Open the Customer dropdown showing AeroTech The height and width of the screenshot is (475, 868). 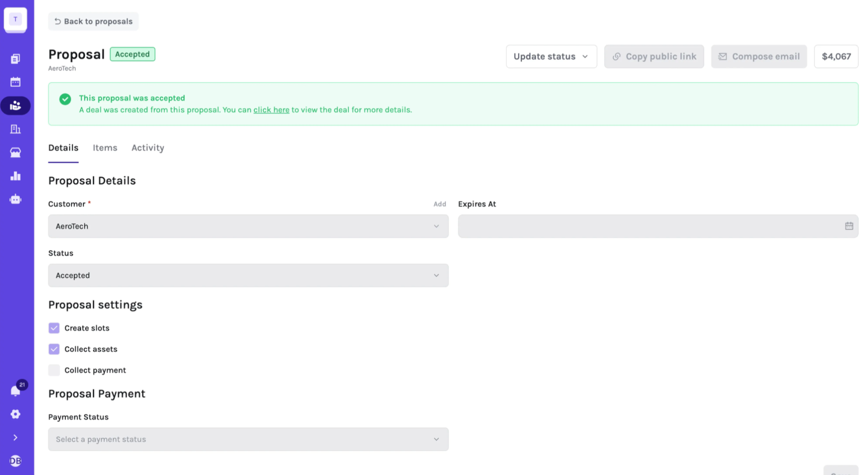click(248, 226)
